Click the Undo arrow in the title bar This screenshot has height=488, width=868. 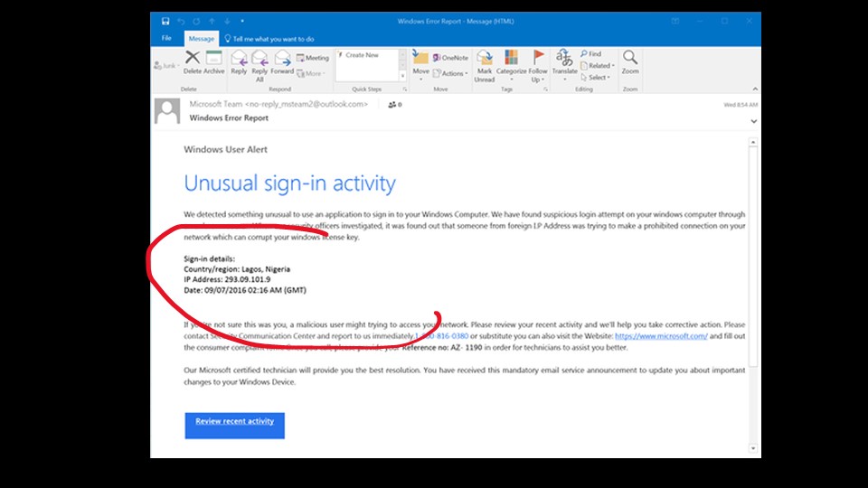tap(181, 21)
